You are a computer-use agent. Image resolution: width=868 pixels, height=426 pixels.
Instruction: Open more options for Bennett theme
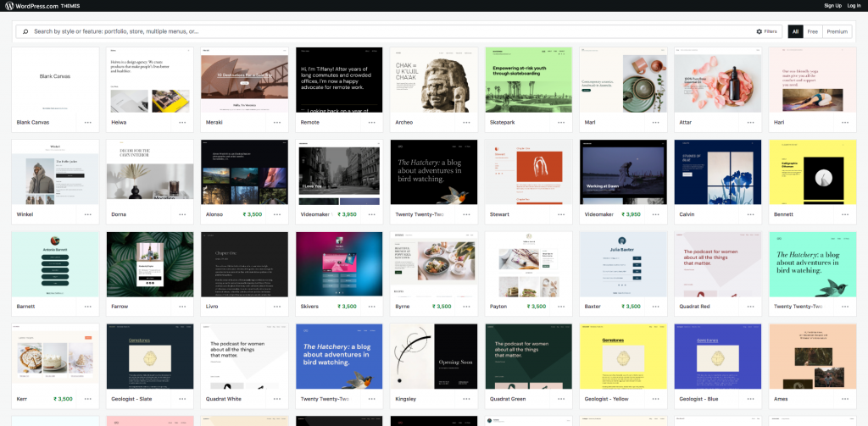[845, 214]
